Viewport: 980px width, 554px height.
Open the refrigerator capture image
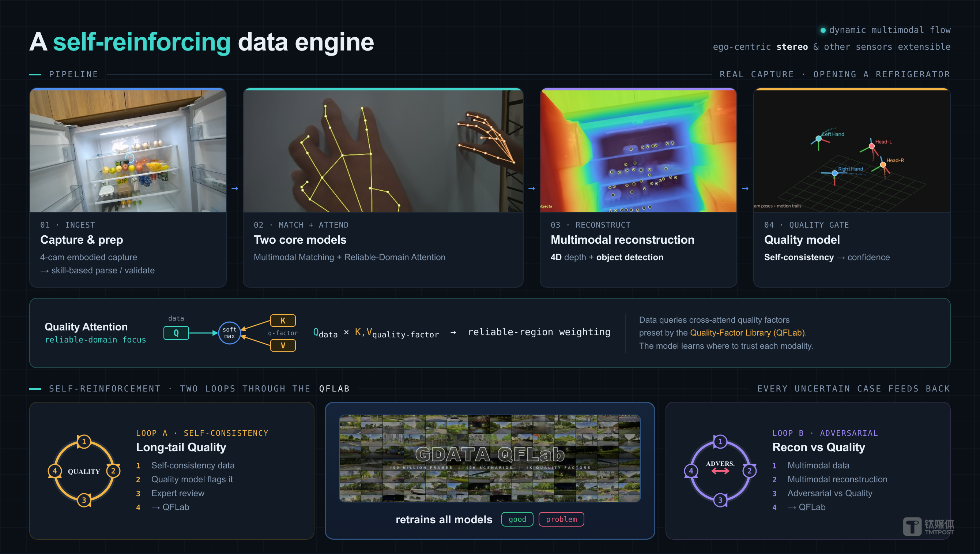(x=128, y=151)
